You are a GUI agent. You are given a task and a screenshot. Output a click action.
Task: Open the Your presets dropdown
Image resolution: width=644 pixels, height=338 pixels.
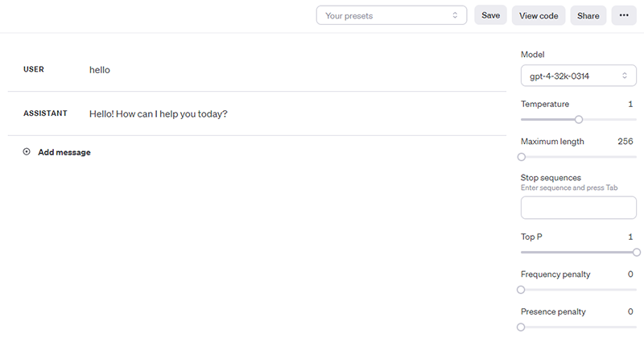click(391, 15)
